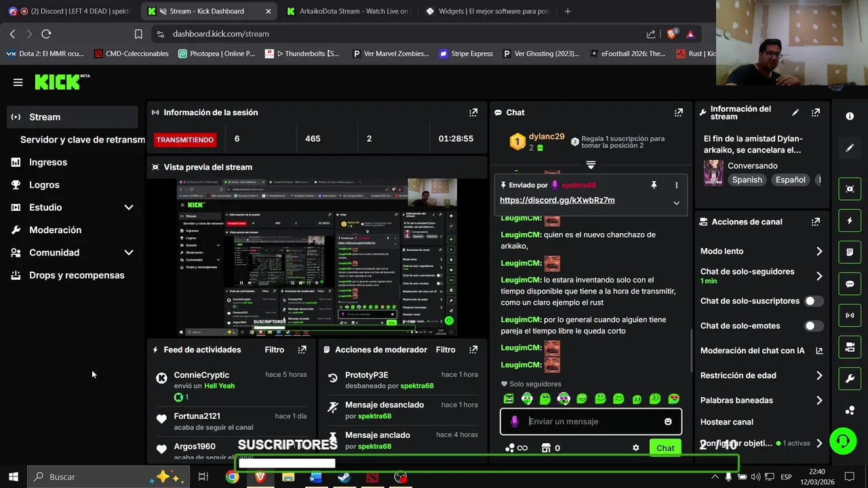Click the browser address bar URL
Image resolution: width=868 pixels, height=488 pixels.
[x=221, y=34]
